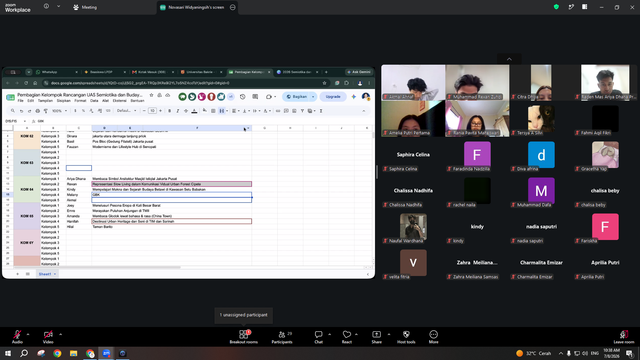Toggle bold formatting in Sheets
This screenshot has height=360, width=640.
pyautogui.click(x=169, y=111)
